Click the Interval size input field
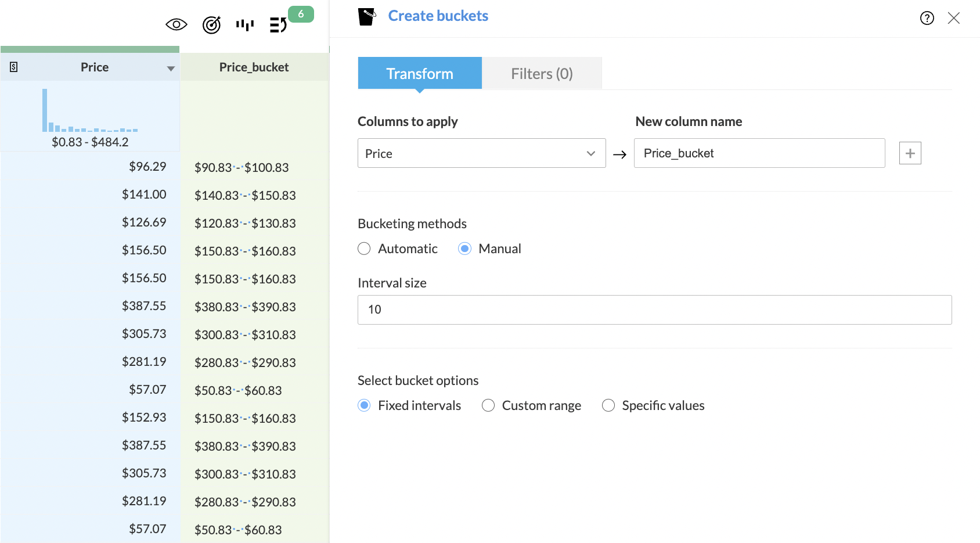Viewport: 980px width, 543px height. pos(654,310)
